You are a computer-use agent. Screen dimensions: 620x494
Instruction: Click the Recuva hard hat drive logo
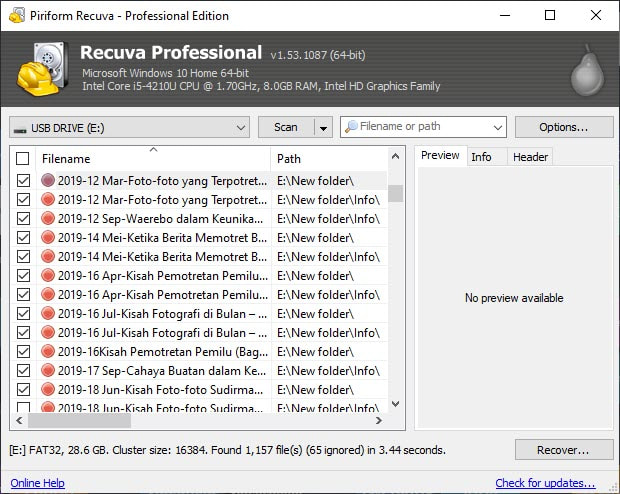tap(42, 68)
